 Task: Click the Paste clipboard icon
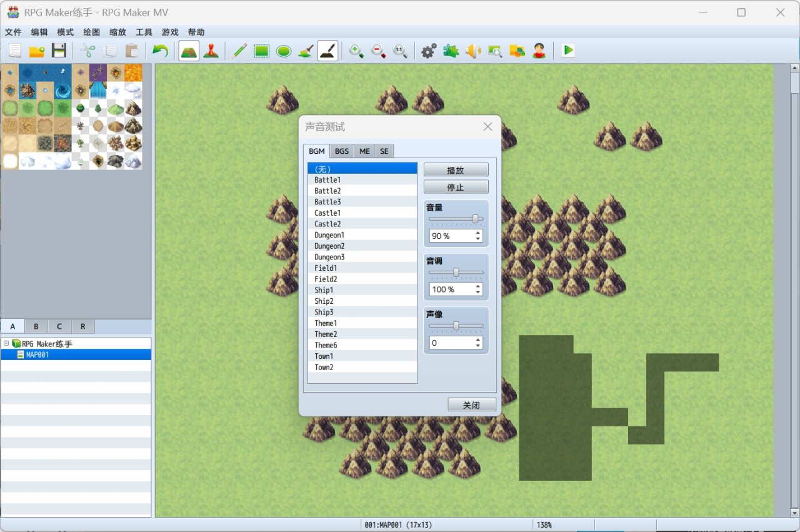(x=131, y=51)
